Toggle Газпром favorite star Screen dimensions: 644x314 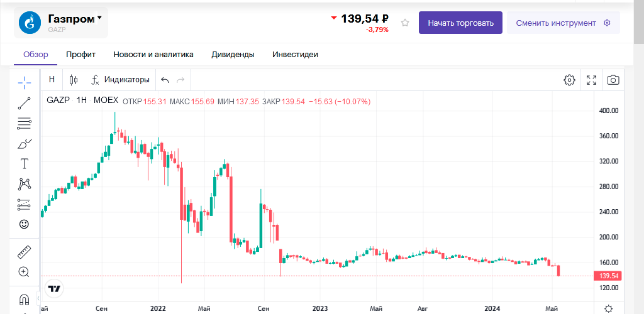[x=405, y=23]
